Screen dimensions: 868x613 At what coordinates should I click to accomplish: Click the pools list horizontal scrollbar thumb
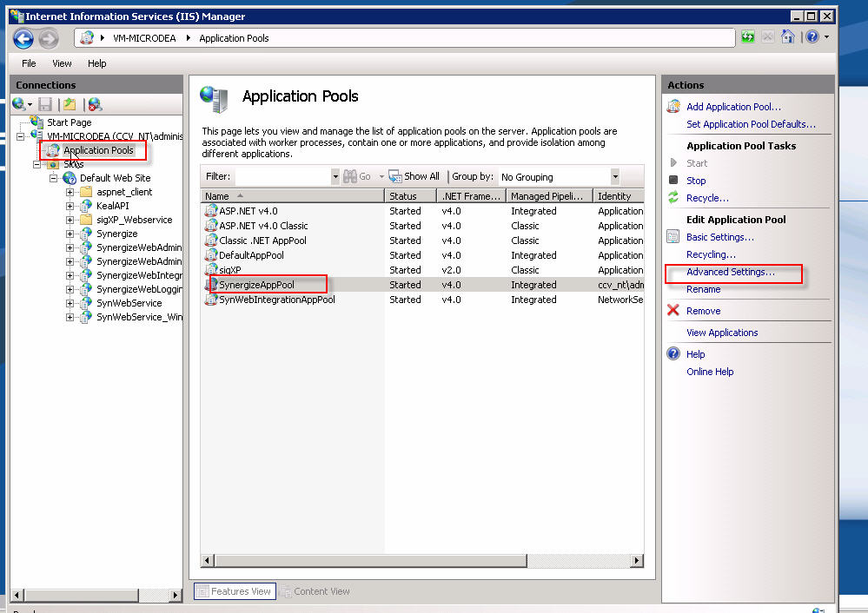[371, 561]
